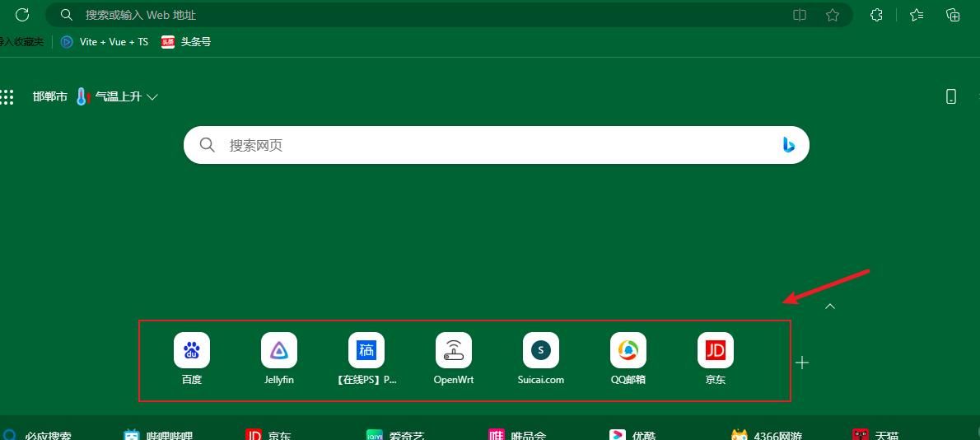Add page to favorites with star icon
The width and height of the screenshot is (980, 440).
coord(833,15)
